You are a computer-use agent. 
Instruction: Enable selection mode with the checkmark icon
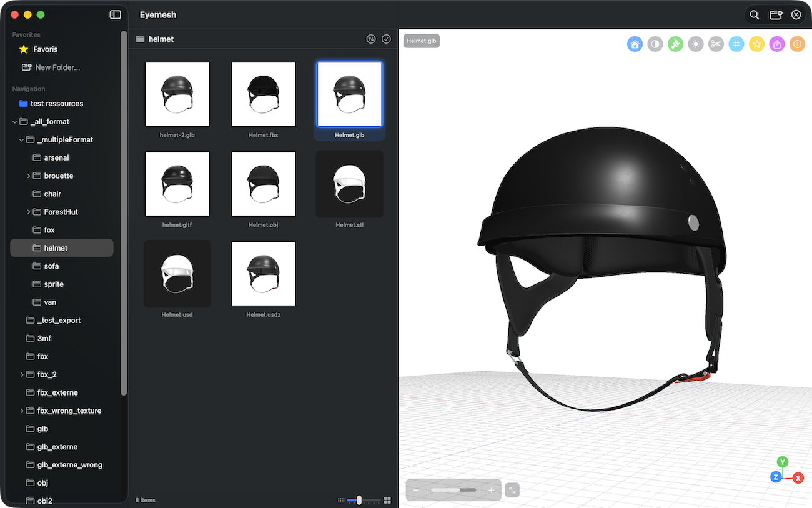(386, 38)
